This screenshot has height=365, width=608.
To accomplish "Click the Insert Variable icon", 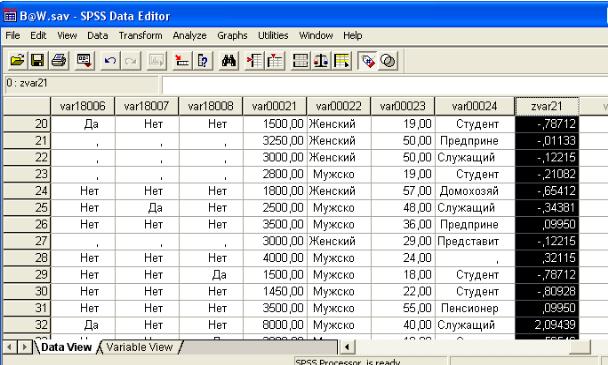I will tap(275, 61).
